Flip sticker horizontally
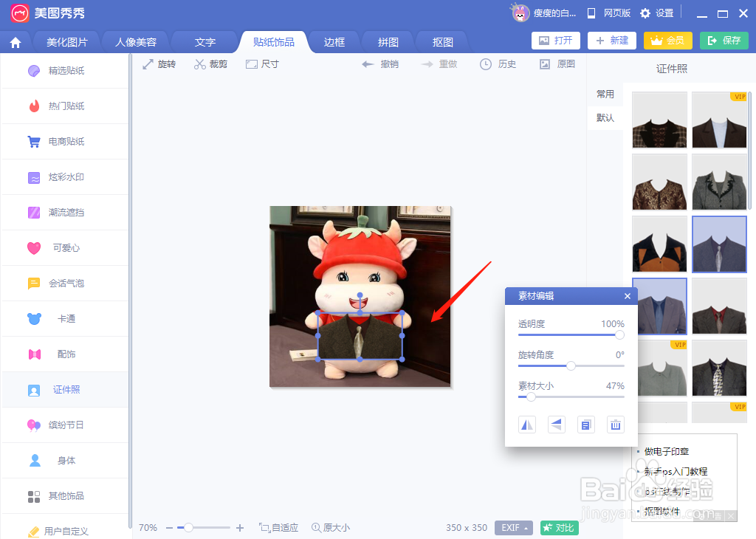This screenshot has width=756, height=539. point(527,425)
